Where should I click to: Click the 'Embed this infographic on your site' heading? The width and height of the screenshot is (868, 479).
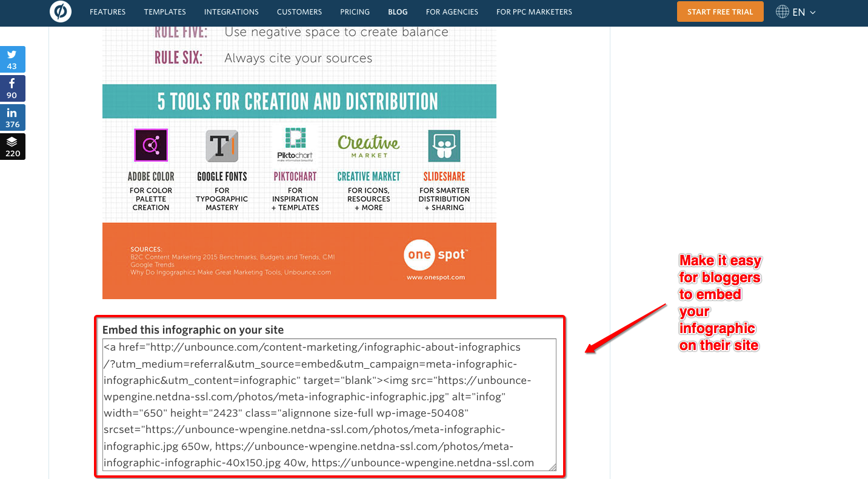pyautogui.click(x=193, y=330)
